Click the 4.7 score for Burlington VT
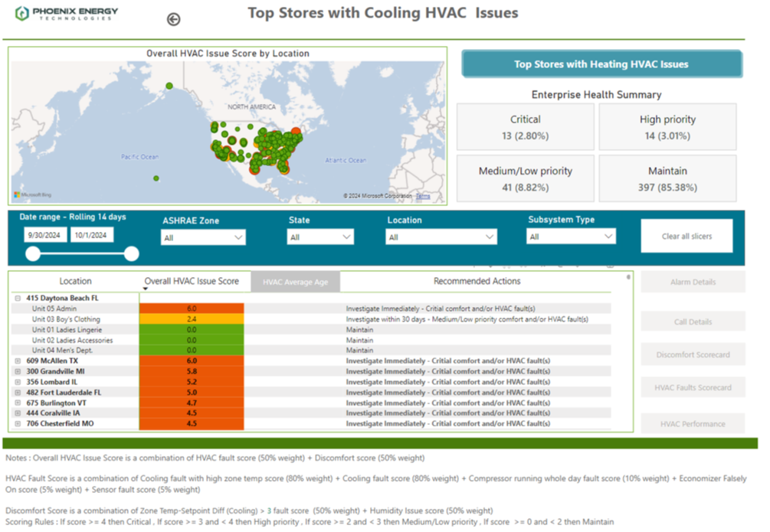Viewport: 770px width, 532px height. point(192,403)
